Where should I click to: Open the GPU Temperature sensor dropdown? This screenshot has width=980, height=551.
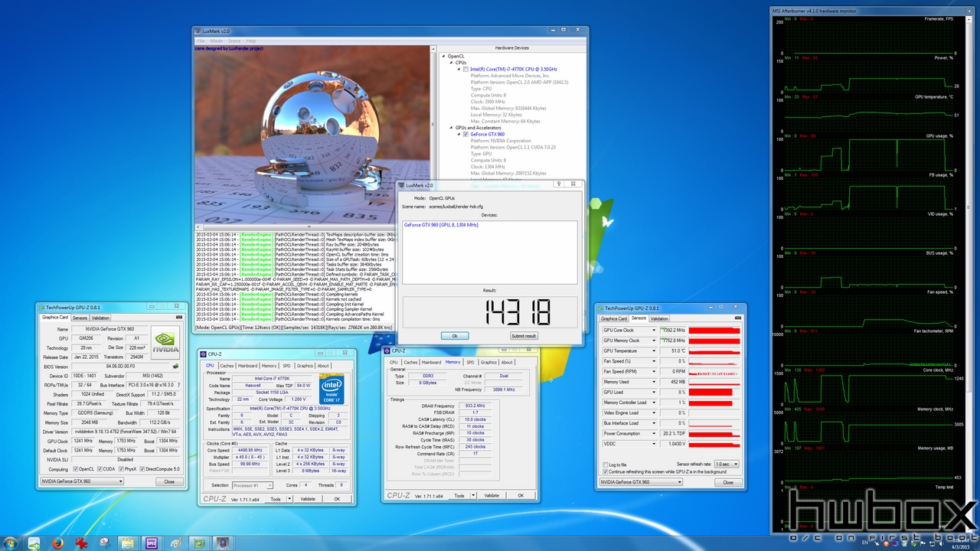pyautogui.click(x=654, y=350)
